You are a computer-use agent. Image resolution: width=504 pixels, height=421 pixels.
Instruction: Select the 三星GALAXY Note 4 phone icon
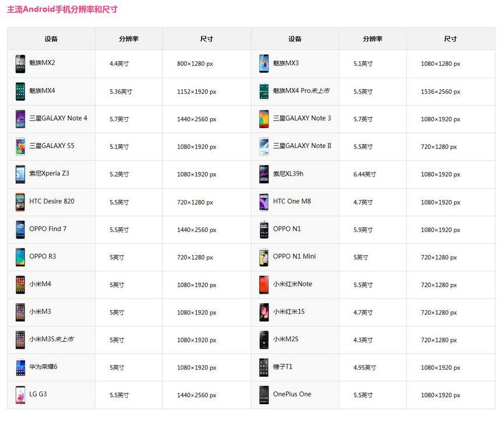[x=20, y=119]
